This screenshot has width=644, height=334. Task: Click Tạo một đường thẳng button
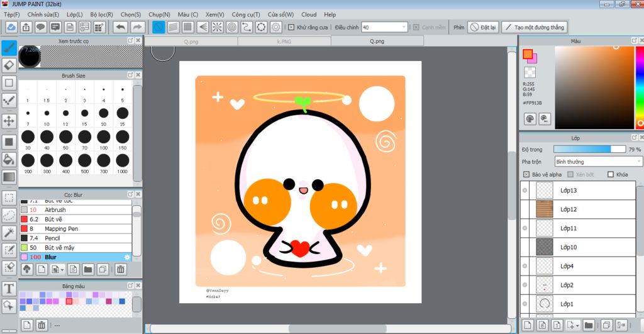(x=535, y=28)
